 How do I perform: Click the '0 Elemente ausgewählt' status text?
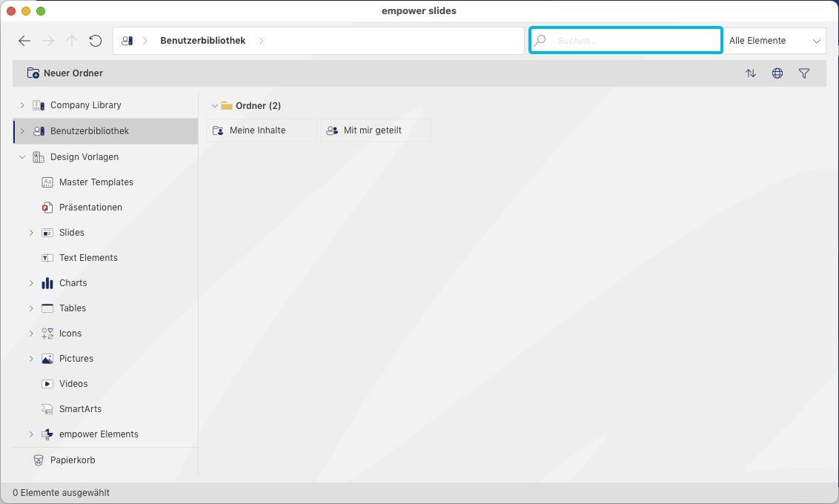pos(61,493)
